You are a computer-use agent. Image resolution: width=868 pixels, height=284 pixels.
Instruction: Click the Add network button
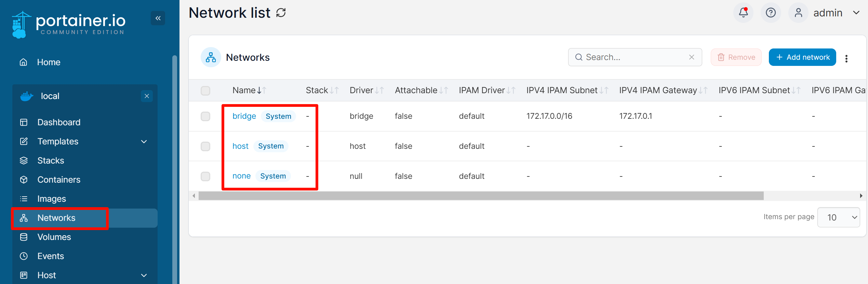[x=802, y=57]
